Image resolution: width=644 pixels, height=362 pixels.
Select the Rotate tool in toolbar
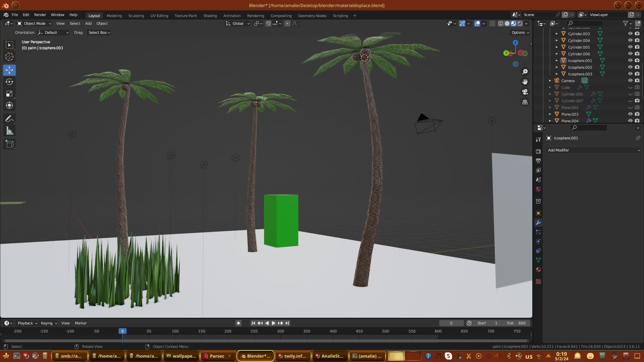point(9,82)
